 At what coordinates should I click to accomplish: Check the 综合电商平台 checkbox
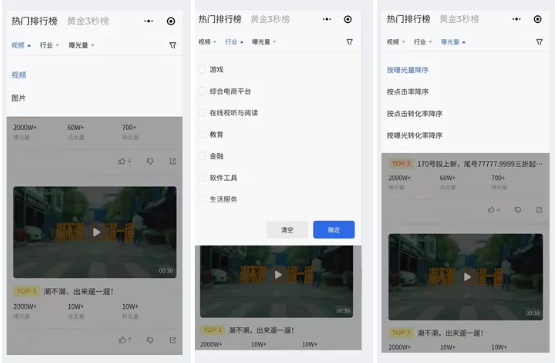coord(202,91)
